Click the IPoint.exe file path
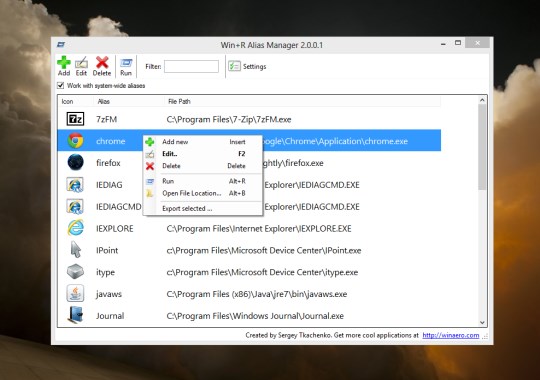The height and width of the screenshot is (380, 540). point(264,250)
